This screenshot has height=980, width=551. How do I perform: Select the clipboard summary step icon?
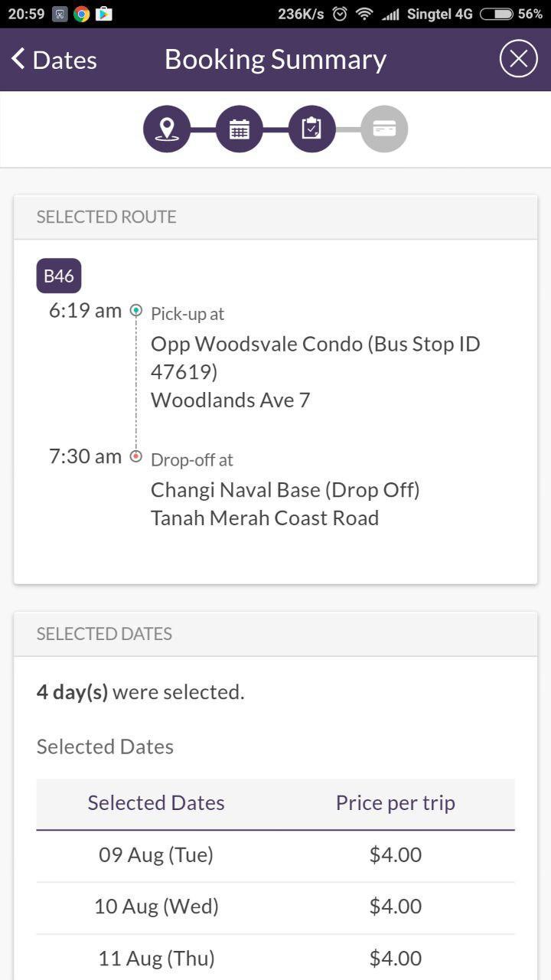(311, 129)
